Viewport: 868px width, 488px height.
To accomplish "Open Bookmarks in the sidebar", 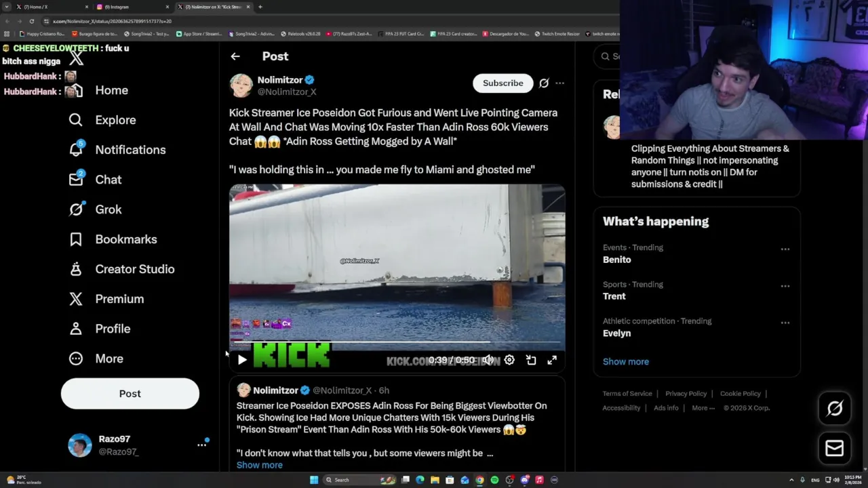I will (x=113, y=239).
